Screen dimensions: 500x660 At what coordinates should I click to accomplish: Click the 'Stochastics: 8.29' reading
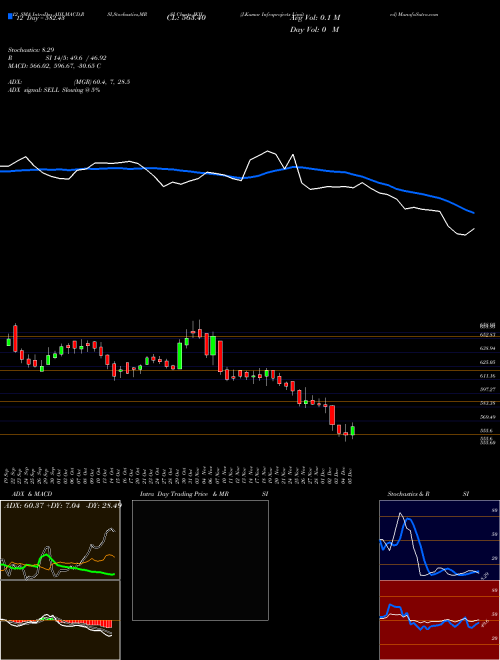click(x=31, y=50)
